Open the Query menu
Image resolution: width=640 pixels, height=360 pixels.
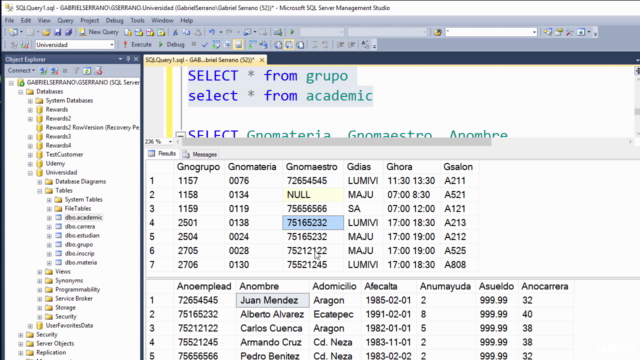[65, 20]
